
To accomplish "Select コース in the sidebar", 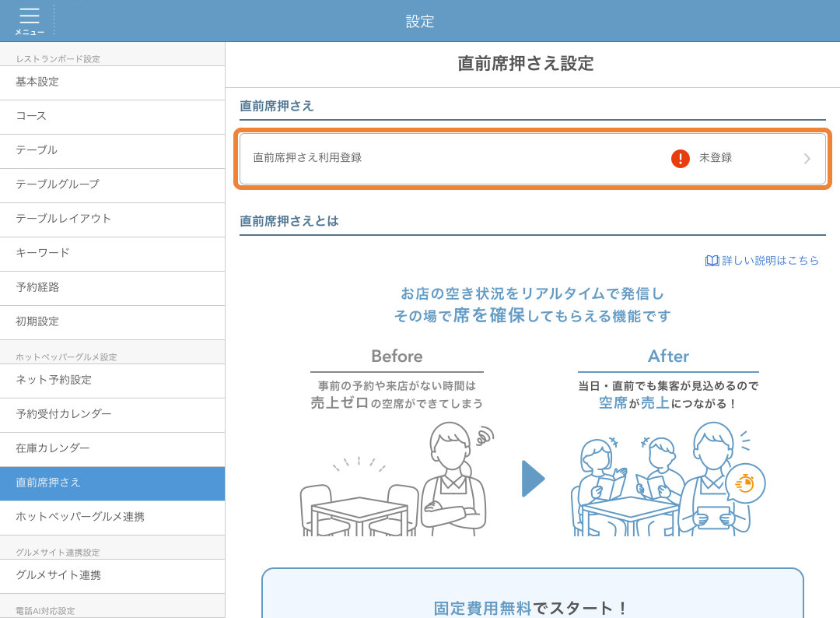I will (x=113, y=117).
